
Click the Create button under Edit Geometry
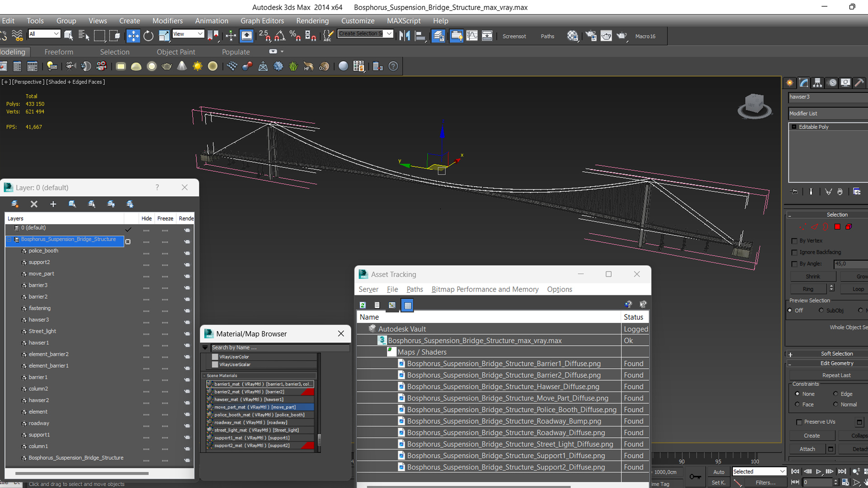(x=811, y=436)
